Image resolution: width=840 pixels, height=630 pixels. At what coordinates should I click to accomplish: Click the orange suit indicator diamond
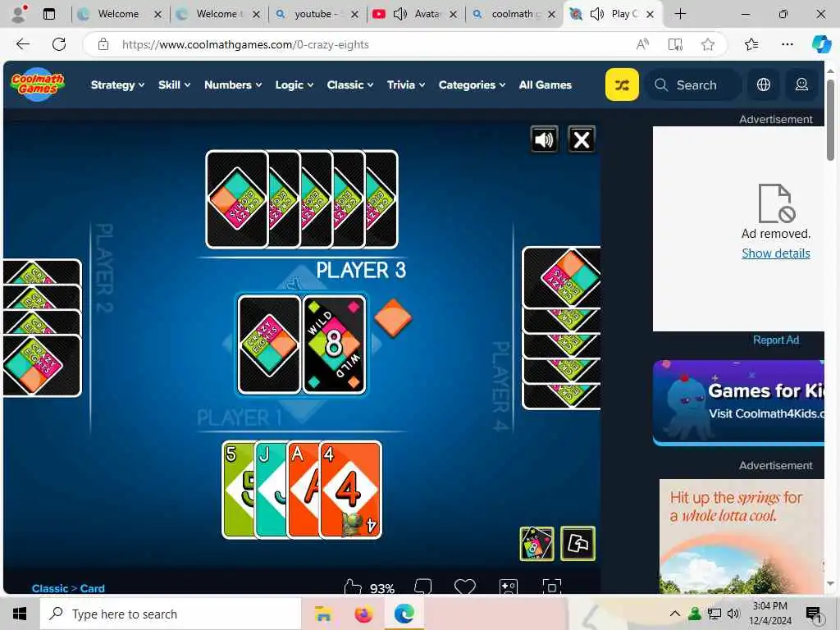coord(393,317)
